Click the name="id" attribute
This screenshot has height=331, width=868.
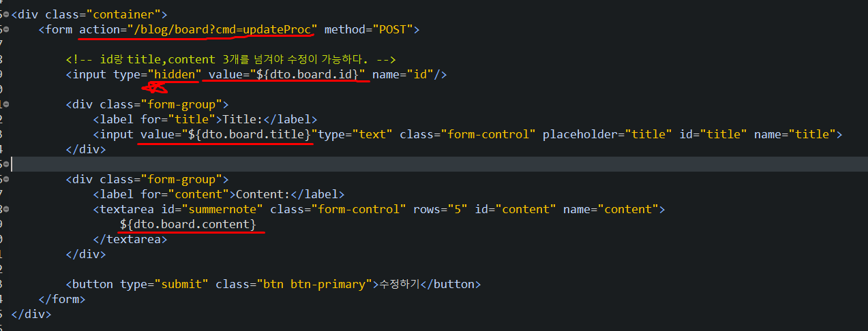point(403,74)
